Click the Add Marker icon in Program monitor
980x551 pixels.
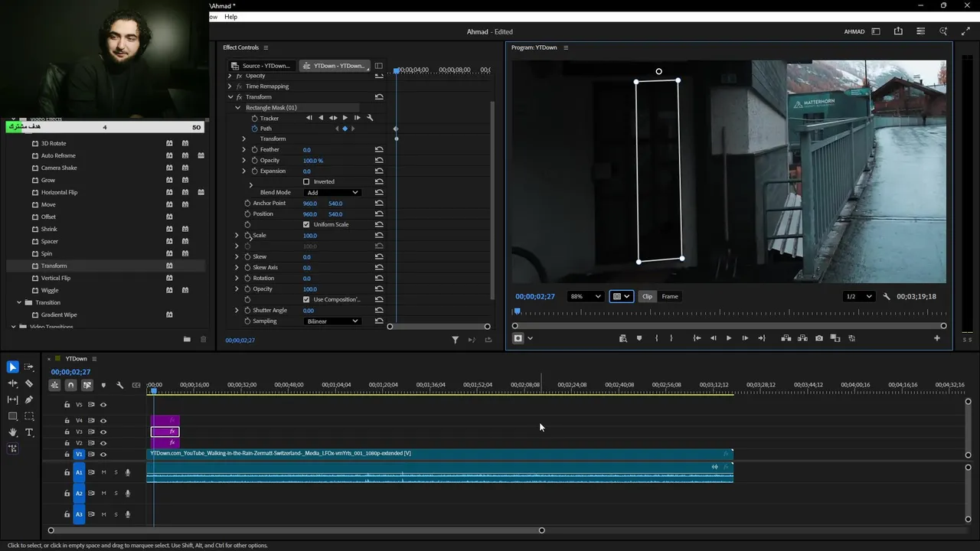(639, 338)
